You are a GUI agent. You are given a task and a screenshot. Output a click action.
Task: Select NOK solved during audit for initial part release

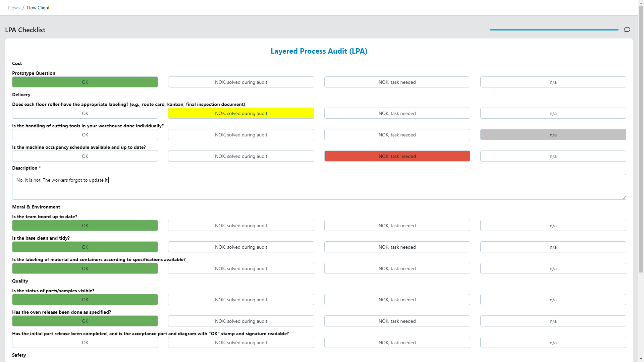point(241,343)
